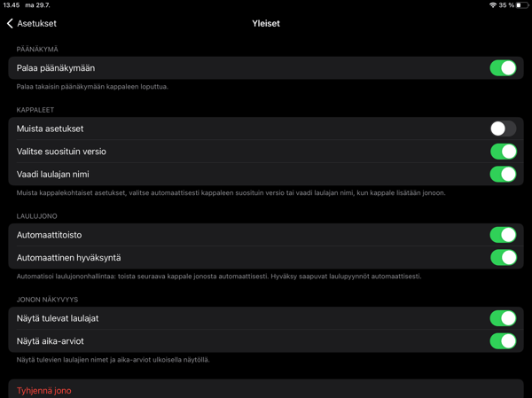Turn off Näytä tulevat laulajat
532x398 pixels.
(503, 318)
